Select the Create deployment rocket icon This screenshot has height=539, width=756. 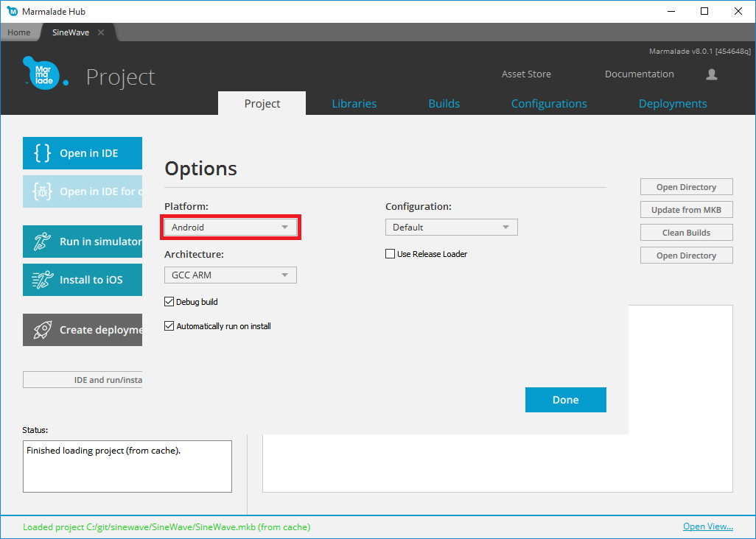tap(41, 330)
